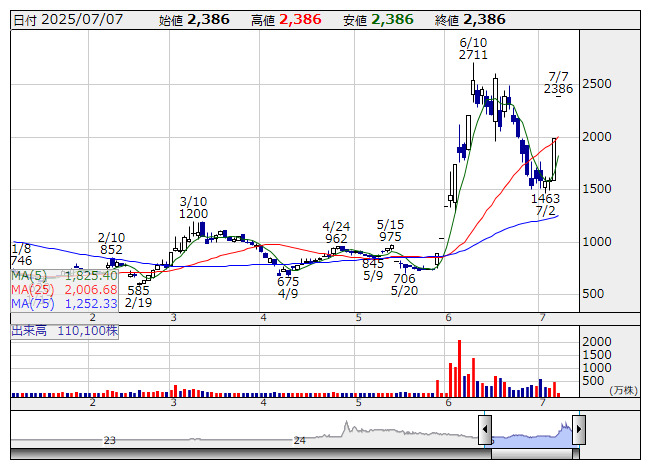Click the 始値 2,386 open value

click(194, 20)
